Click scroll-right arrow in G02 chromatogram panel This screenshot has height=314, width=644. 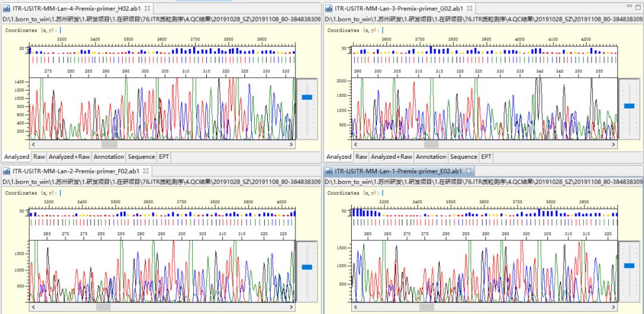click(612, 144)
